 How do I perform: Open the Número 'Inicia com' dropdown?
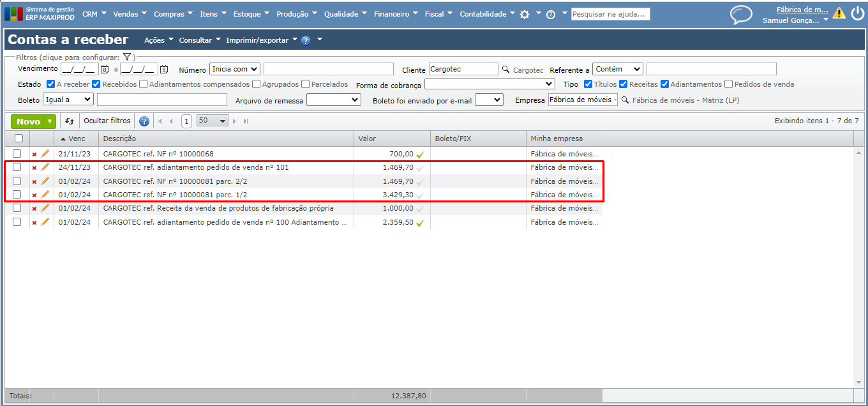click(235, 69)
